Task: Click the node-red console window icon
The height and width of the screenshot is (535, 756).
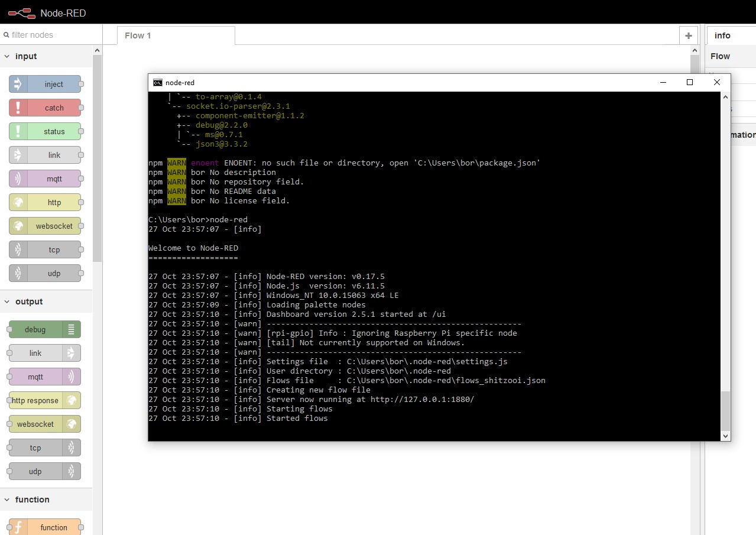Action: (x=158, y=83)
